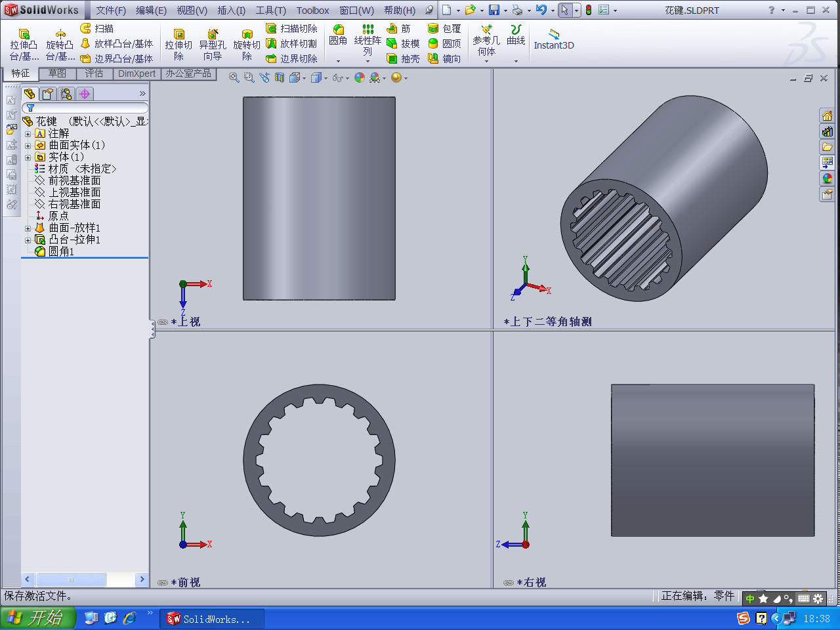Select the 圆角1 feature in the tree
Image resolution: width=840 pixels, height=630 pixels.
click(x=61, y=251)
